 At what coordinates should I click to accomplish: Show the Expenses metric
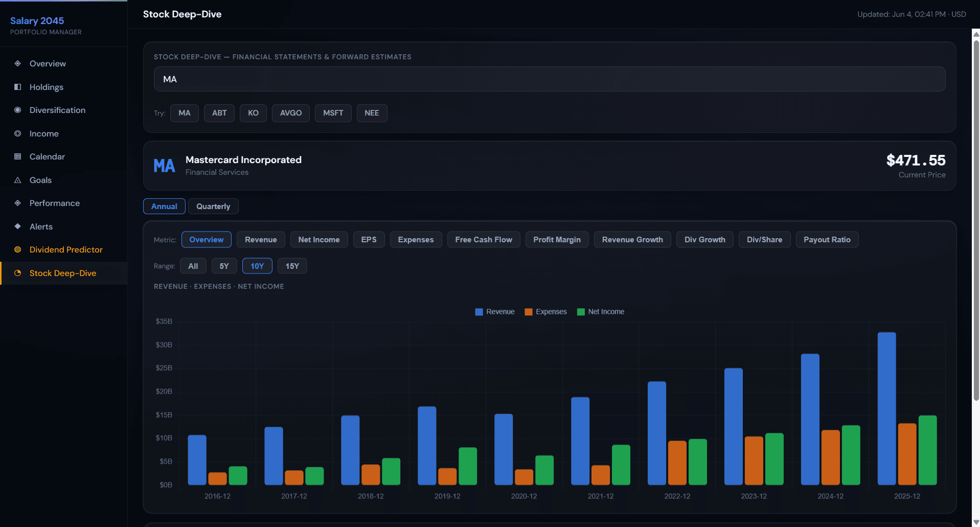[x=416, y=240]
